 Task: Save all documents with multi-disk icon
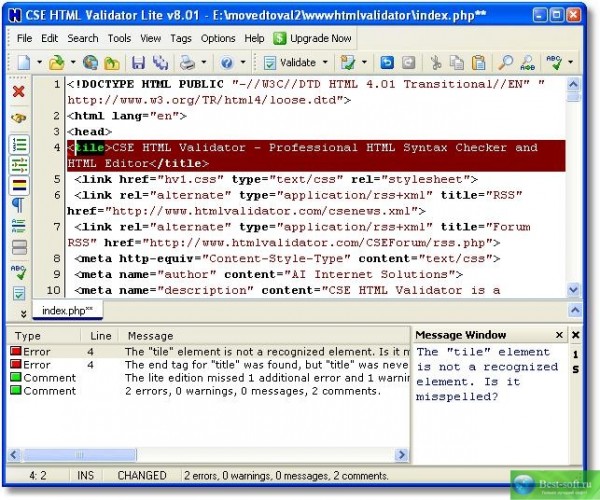[161, 62]
